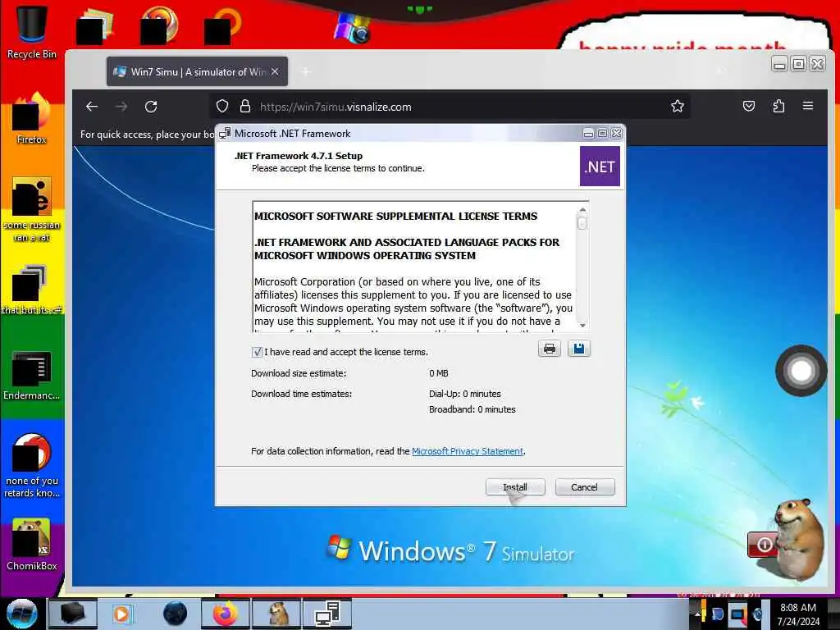This screenshot has height=630, width=840.
Task: Click the Windows 7 Simulator logo text
Action: (450, 550)
